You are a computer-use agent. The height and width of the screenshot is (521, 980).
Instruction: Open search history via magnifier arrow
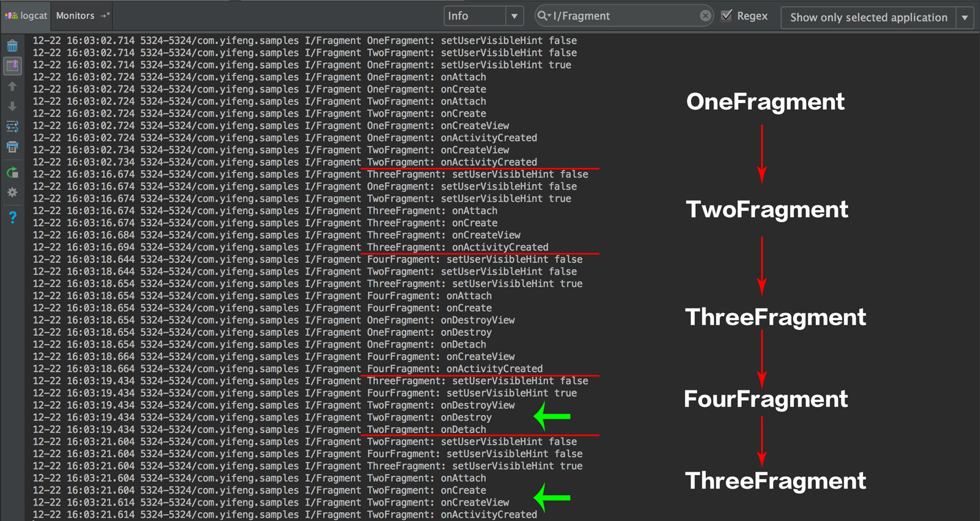click(x=544, y=16)
